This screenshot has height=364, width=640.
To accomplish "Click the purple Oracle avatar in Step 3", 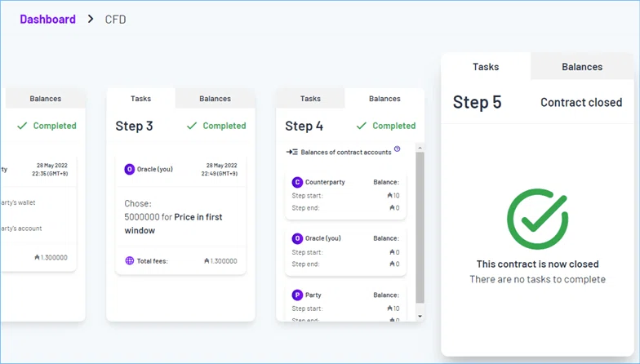I will click(129, 169).
